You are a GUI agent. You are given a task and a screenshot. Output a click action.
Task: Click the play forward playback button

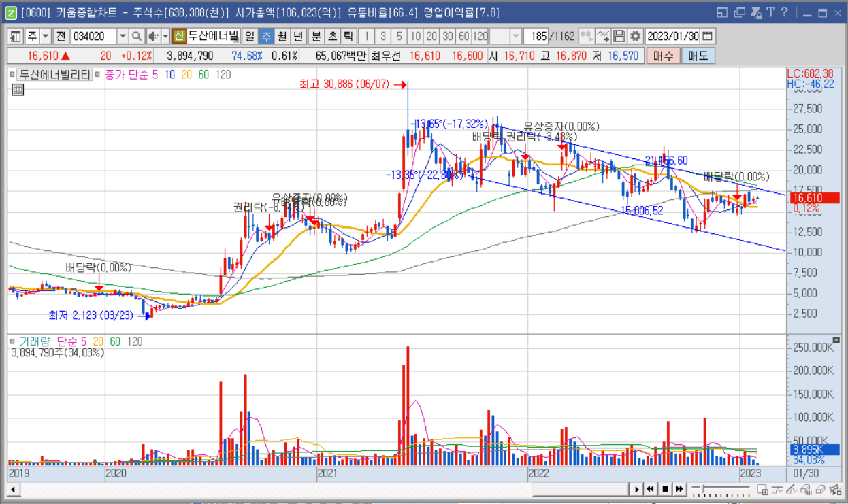(x=636, y=489)
